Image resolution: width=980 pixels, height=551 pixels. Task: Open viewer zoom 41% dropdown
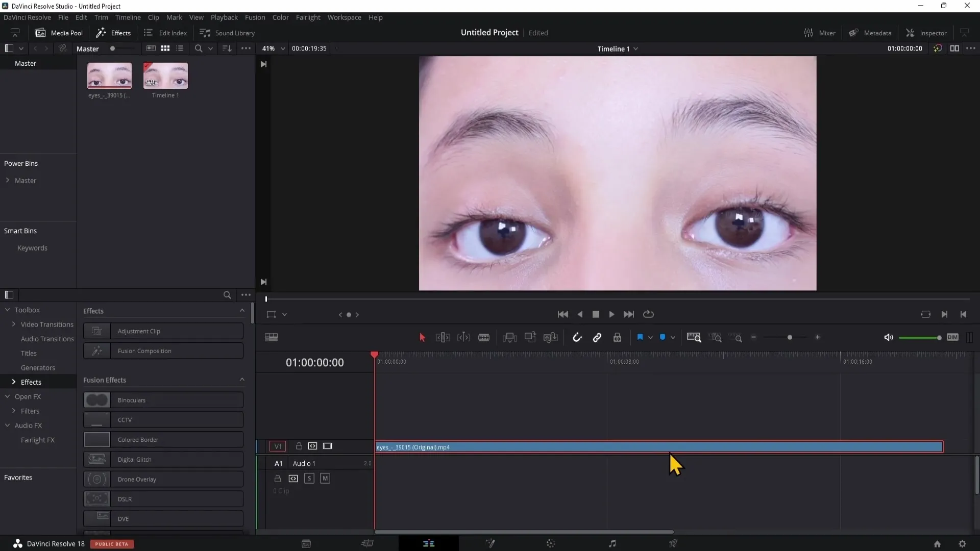pos(273,48)
